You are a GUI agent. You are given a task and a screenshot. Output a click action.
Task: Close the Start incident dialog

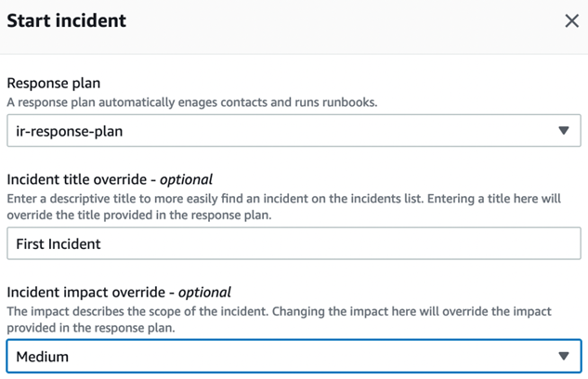[x=571, y=21]
